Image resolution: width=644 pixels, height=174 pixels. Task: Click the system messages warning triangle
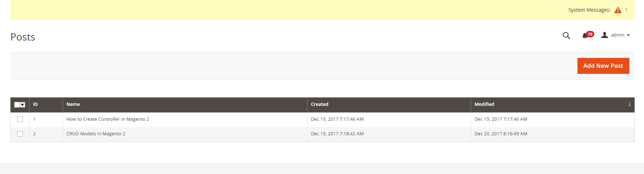click(x=618, y=10)
